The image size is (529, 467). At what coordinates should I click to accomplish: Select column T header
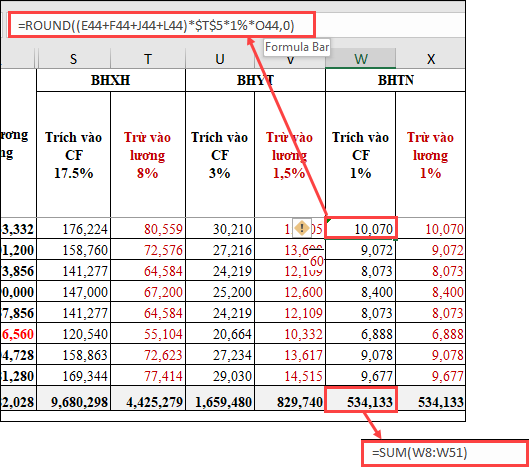(148, 59)
